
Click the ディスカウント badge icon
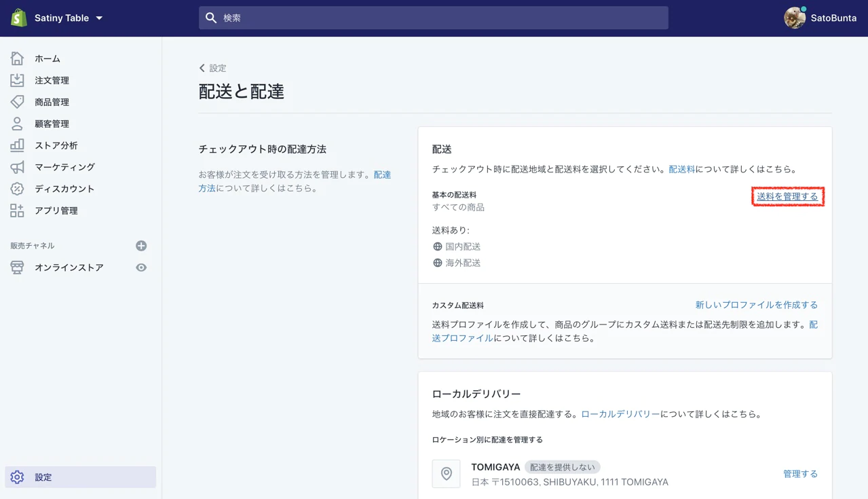click(17, 189)
